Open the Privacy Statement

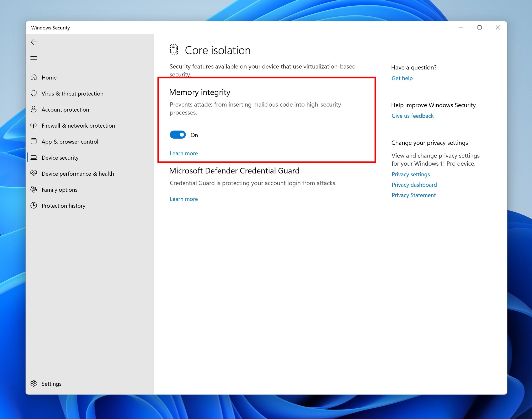(414, 195)
